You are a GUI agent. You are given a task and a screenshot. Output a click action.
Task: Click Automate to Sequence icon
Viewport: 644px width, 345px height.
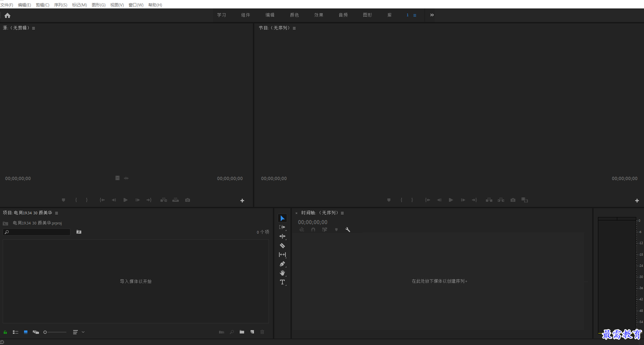coord(221,332)
